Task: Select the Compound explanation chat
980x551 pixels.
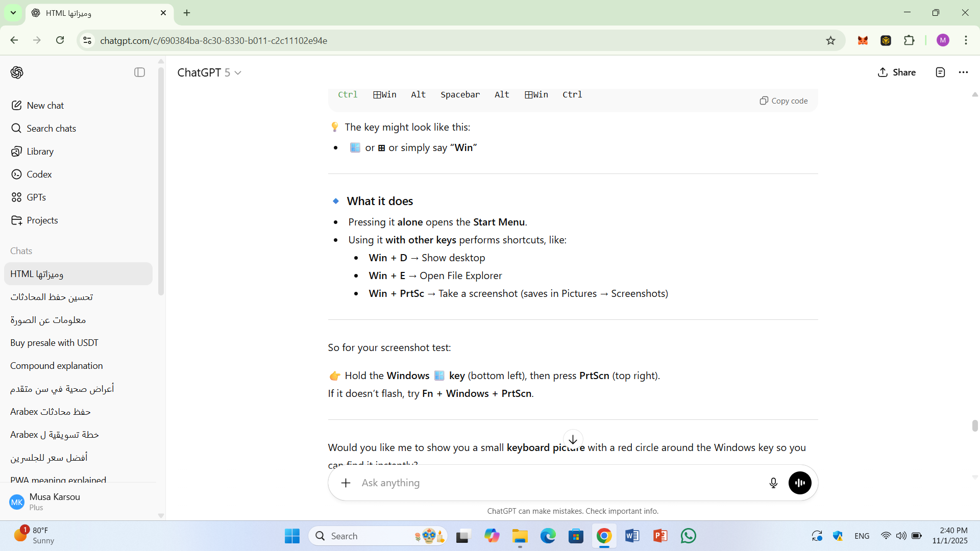Action: [x=57, y=366]
